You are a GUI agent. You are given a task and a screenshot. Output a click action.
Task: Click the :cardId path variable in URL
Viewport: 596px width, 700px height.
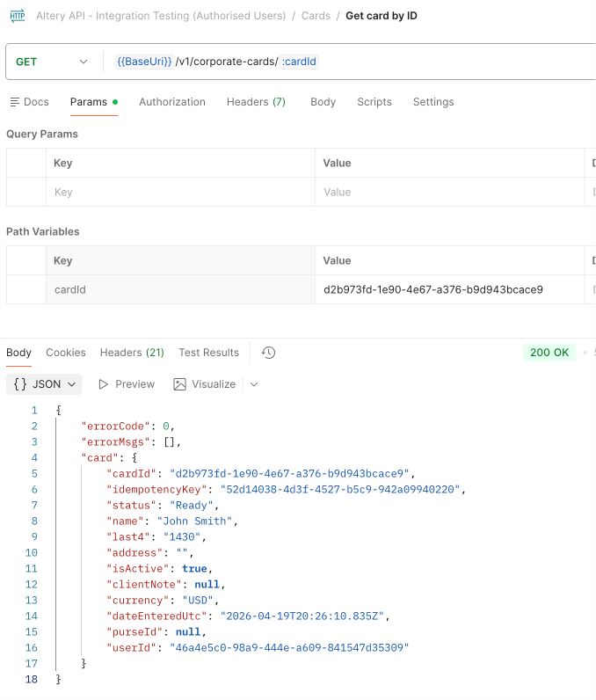[299, 62]
